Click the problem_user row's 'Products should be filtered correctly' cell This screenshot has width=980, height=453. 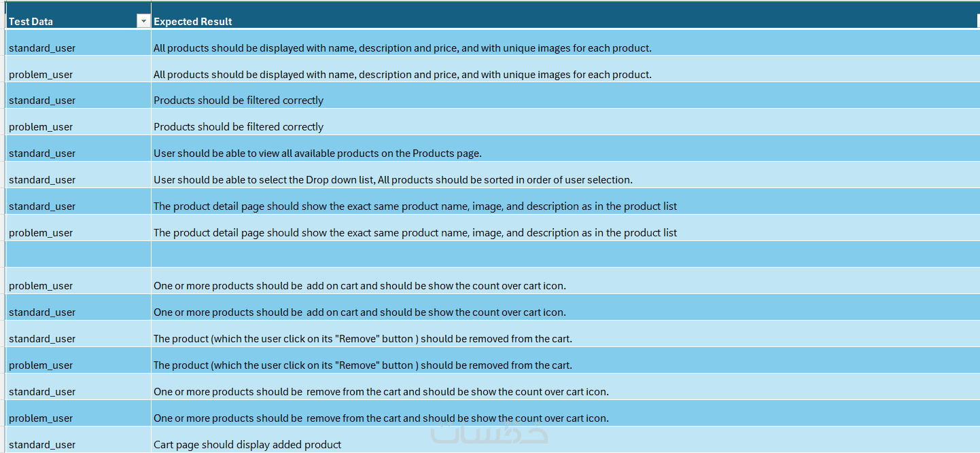point(239,127)
